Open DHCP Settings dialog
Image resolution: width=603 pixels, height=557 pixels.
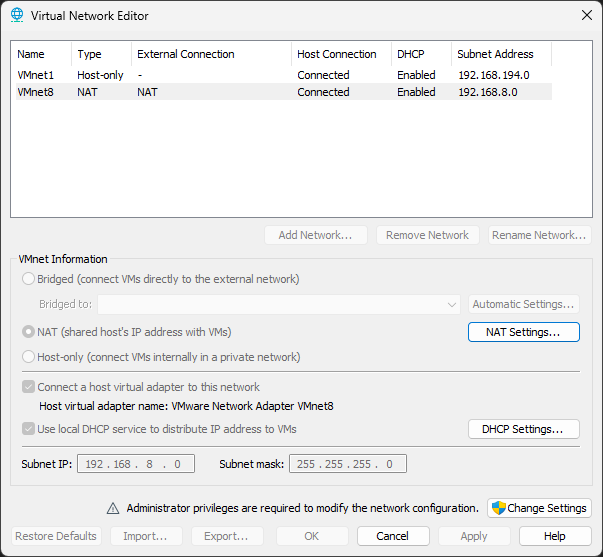tap(523, 429)
